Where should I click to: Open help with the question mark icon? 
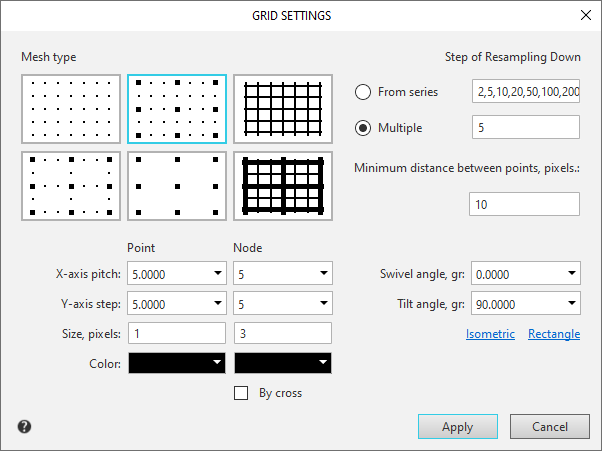[x=25, y=426]
